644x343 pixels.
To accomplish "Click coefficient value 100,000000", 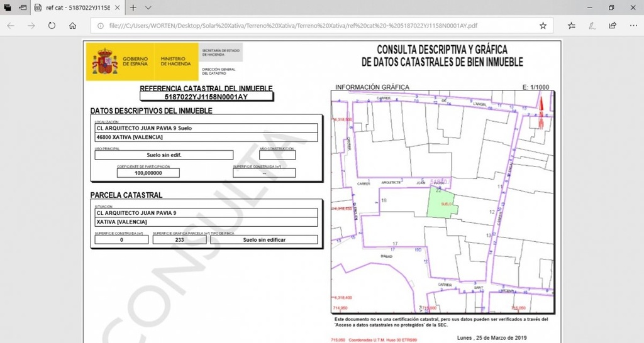I will (148, 173).
